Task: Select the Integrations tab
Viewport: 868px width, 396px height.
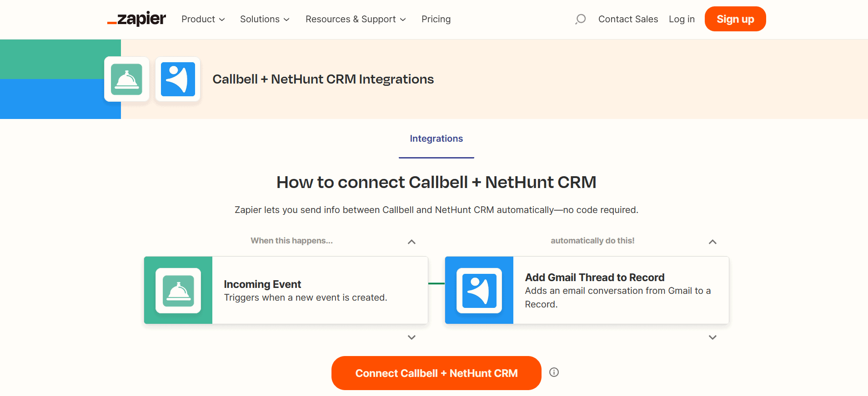Action: (x=437, y=139)
